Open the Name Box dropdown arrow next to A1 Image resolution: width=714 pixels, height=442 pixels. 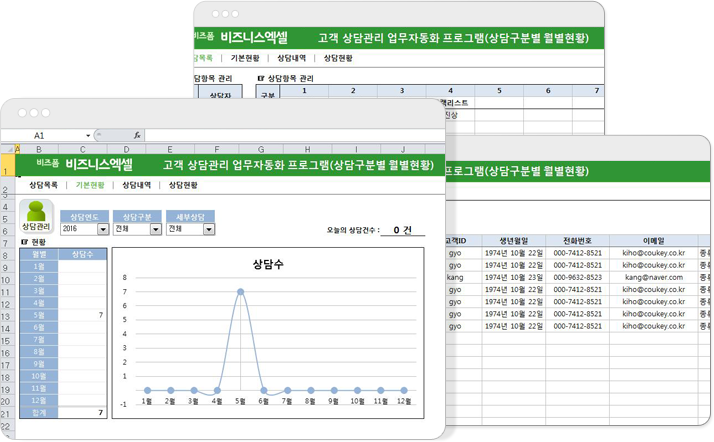pos(88,136)
